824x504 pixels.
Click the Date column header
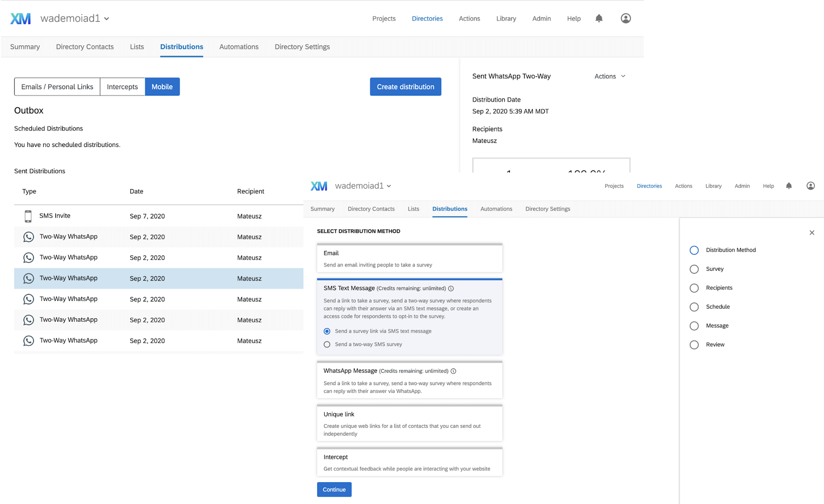(137, 191)
